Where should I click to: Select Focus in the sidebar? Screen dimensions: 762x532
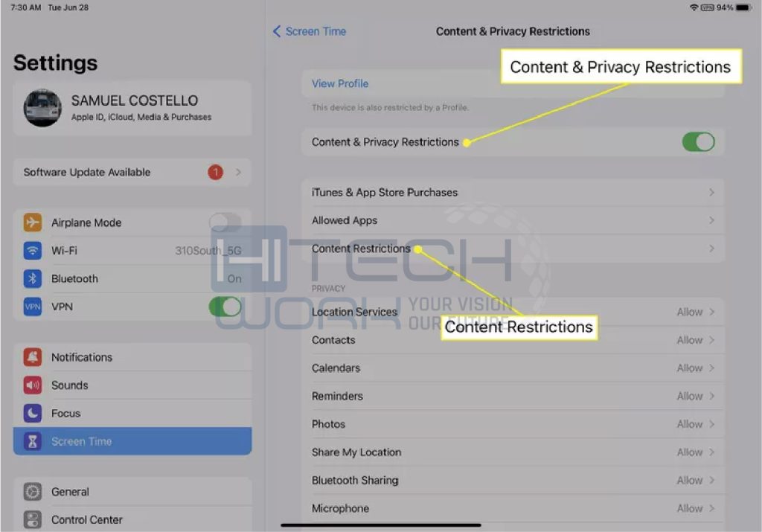click(132, 414)
